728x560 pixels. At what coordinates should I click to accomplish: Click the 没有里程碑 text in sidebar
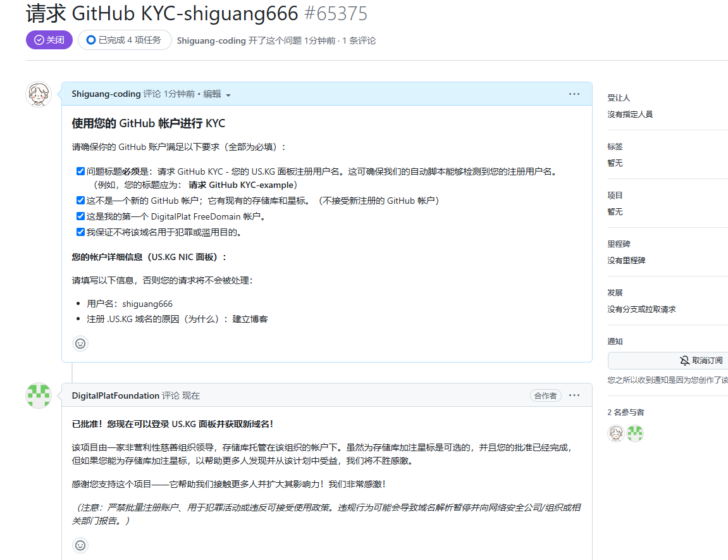[x=626, y=261]
